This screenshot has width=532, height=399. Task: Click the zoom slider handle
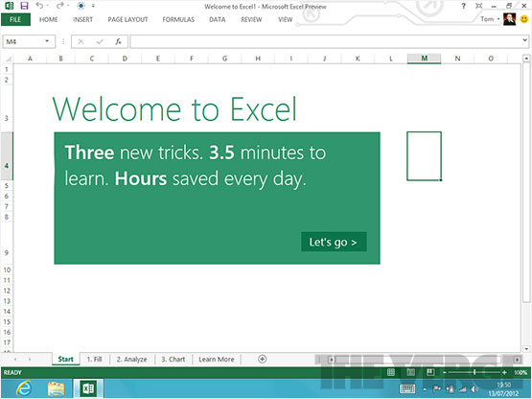[x=474, y=372]
